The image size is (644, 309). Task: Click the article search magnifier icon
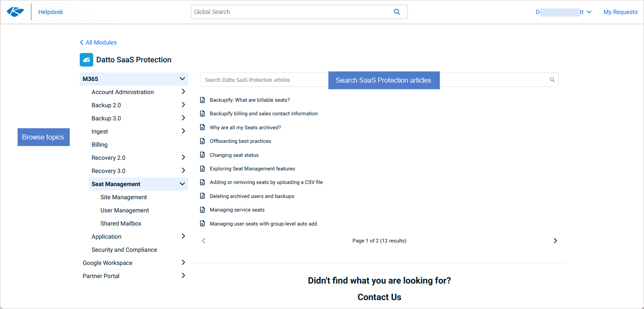pyautogui.click(x=552, y=80)
